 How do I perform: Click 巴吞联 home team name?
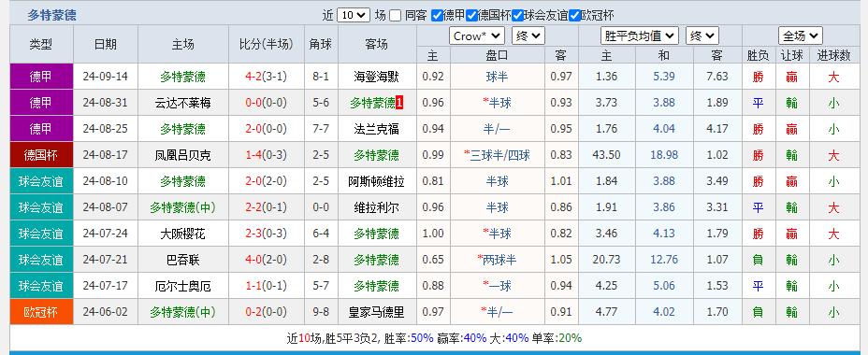point(182,260)
